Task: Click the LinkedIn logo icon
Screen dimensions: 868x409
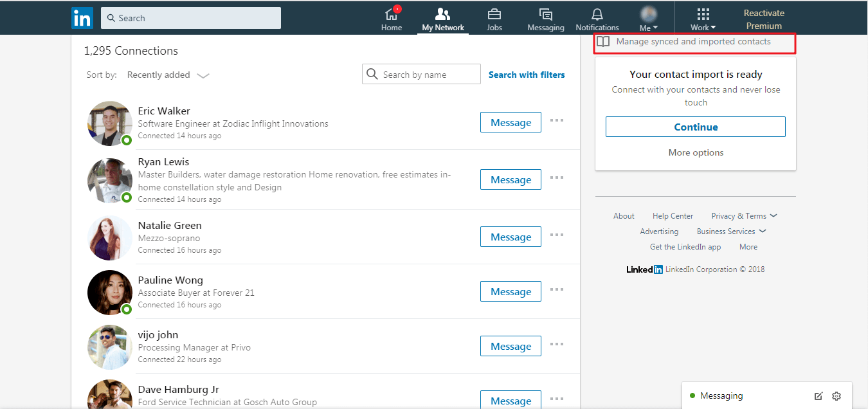Action: tap(82, 18)
